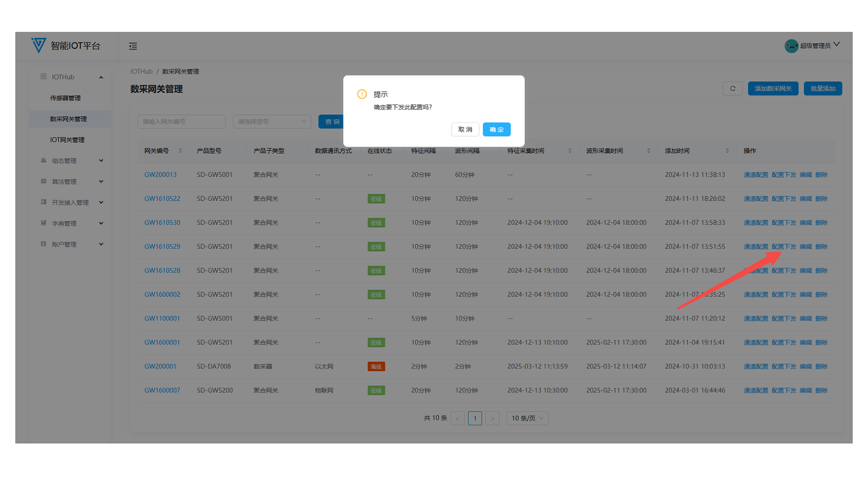Click 通道配置 for GW1600007
Image resolution: width=868 pixels, height=488 pixels.
[x=756, y=390]
